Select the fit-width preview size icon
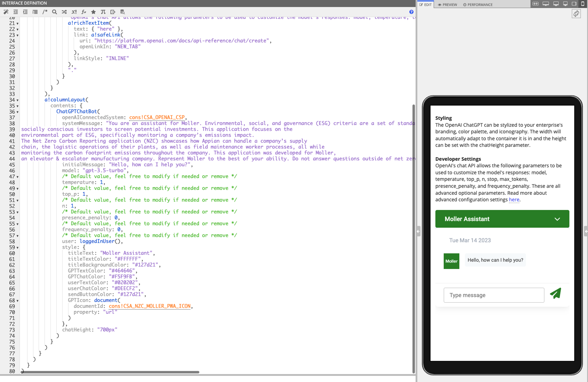 [535, 4]
